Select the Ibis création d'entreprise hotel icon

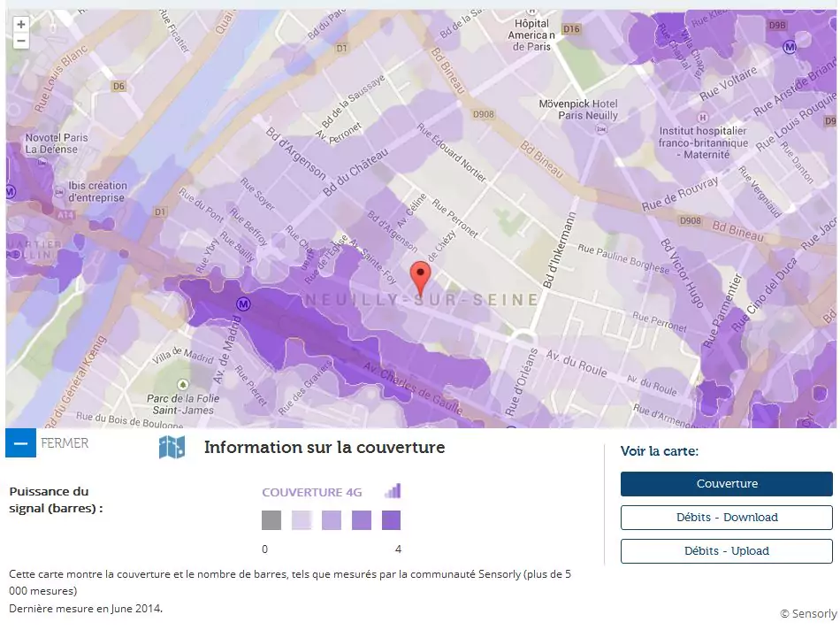(58, 191)
